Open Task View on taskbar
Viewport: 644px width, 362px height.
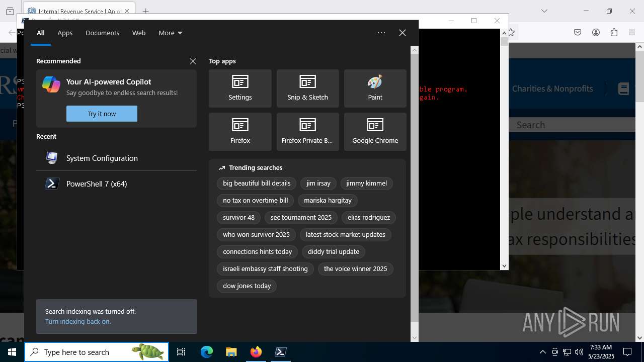(x=181, y=352)
